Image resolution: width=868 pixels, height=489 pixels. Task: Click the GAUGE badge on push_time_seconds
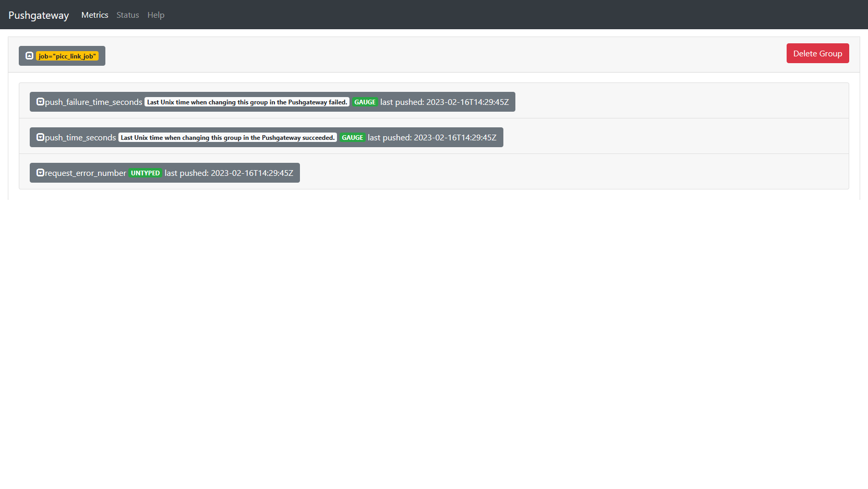click(352, 138)
